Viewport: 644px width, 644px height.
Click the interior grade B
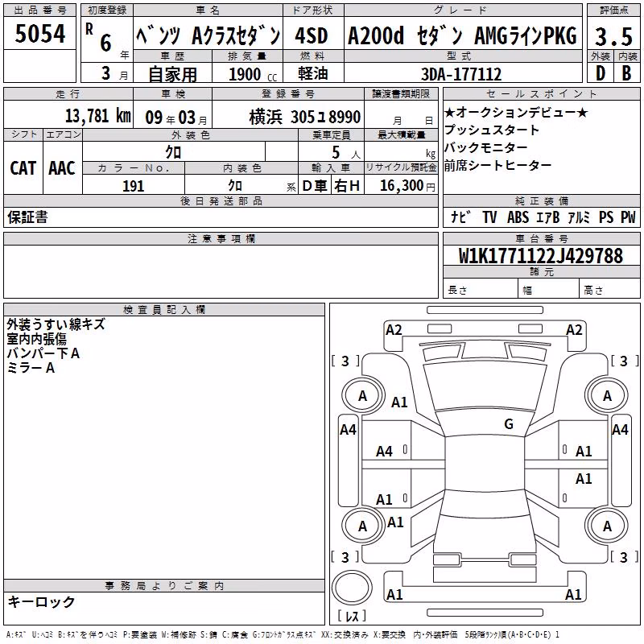(x=626, y=73)
